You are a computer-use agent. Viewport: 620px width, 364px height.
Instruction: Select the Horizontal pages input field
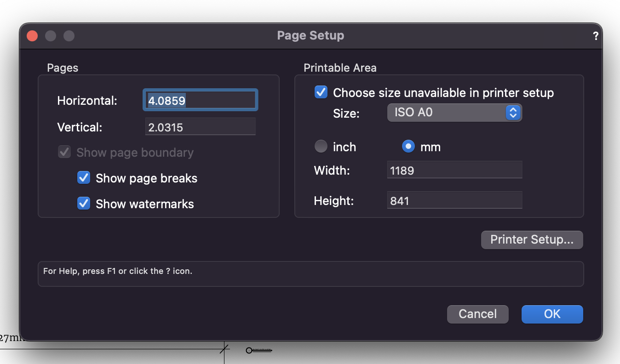[200, 100]
